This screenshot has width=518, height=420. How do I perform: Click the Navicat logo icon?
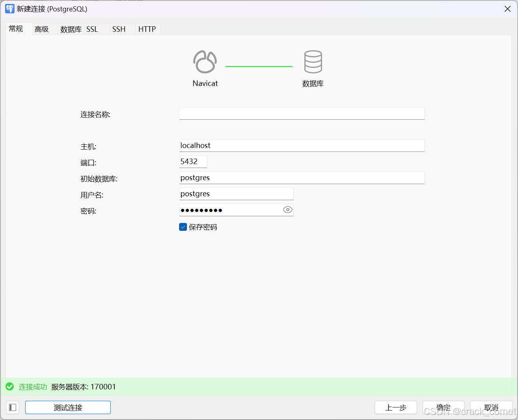coord(205,62)
